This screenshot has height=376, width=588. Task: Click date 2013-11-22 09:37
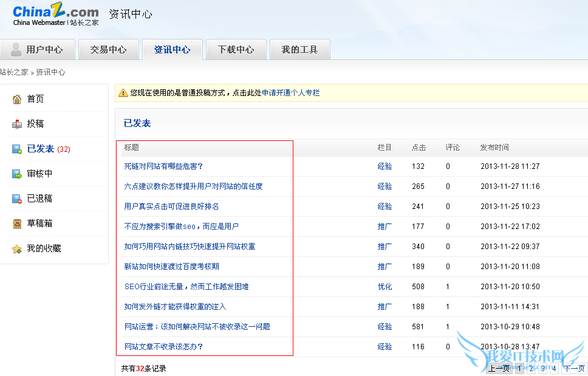click(510, 246)
